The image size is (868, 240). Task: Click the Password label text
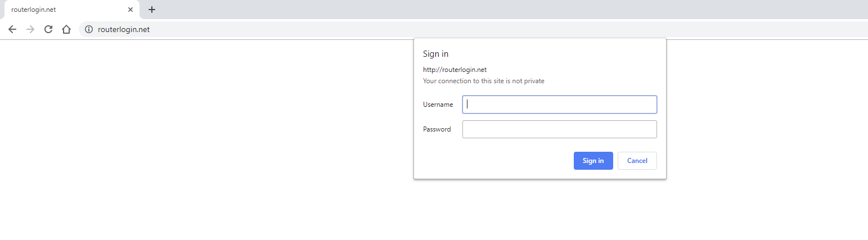point(437,129)
